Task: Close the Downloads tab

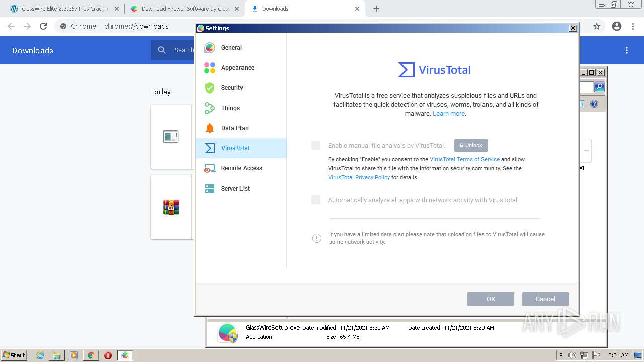Action: [x=357, y=9]
